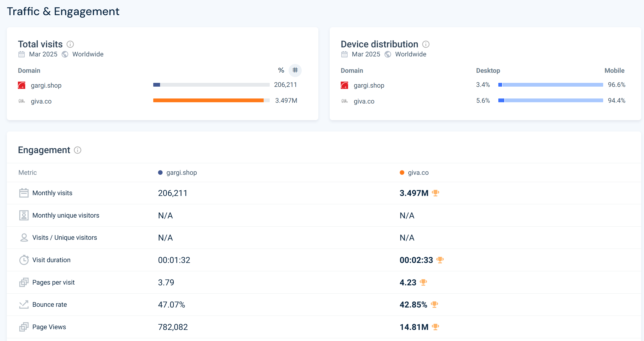Open giva.co domain in Total visits

tap(41, 101)
